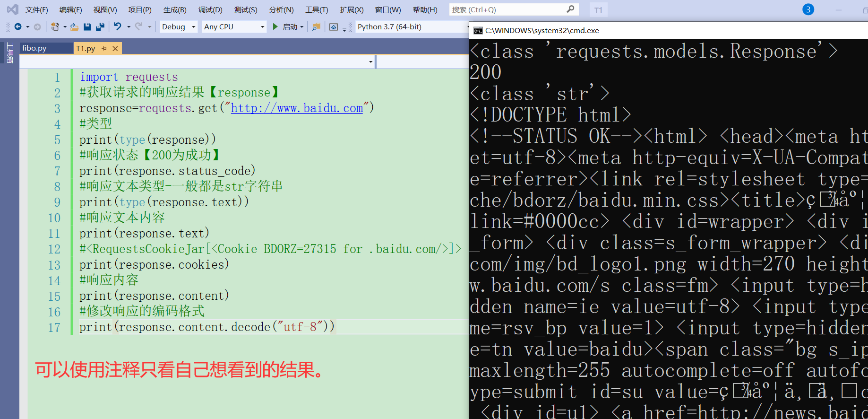The image size is (868, 419).
Task: Open the 测试(S) menu
Action: point(246,9)
